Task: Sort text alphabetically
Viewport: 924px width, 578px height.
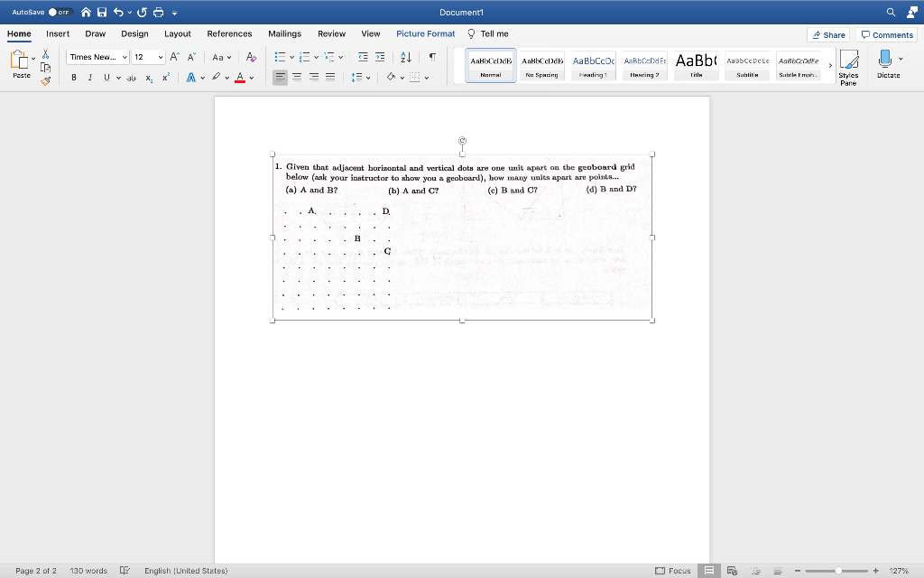Action: click(406, 57)
